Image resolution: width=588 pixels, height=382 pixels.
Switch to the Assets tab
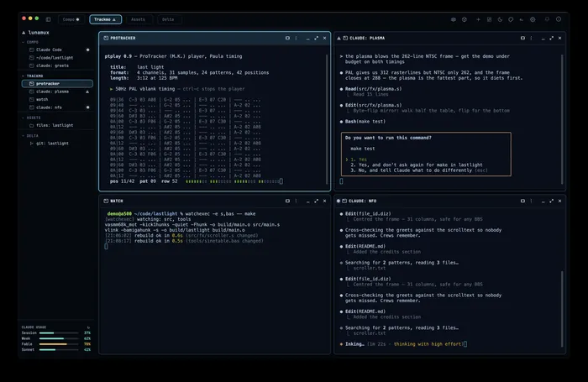point(138,19)
